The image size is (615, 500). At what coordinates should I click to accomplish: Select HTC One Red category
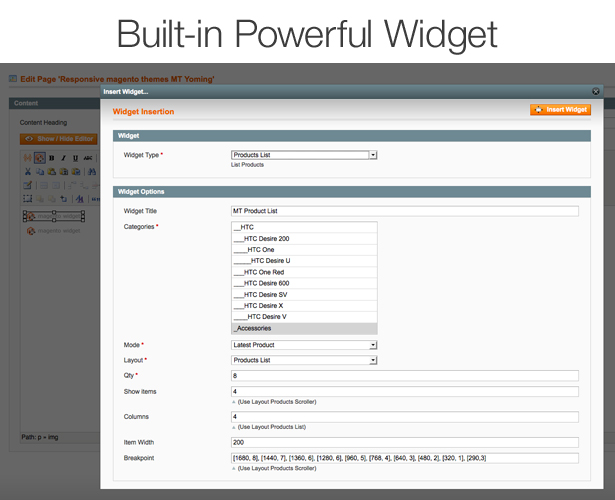[x=304, y=272]
